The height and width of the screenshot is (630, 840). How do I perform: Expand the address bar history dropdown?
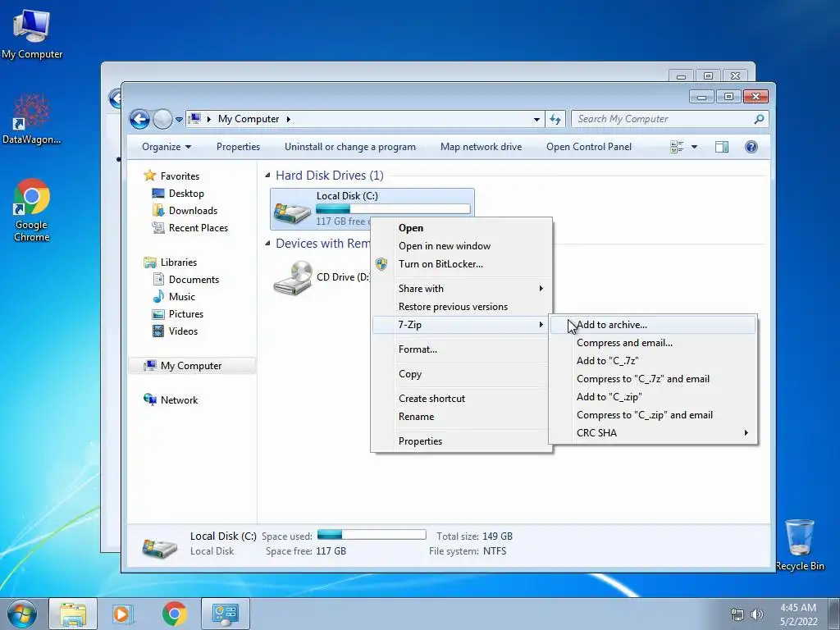(536, 120)
